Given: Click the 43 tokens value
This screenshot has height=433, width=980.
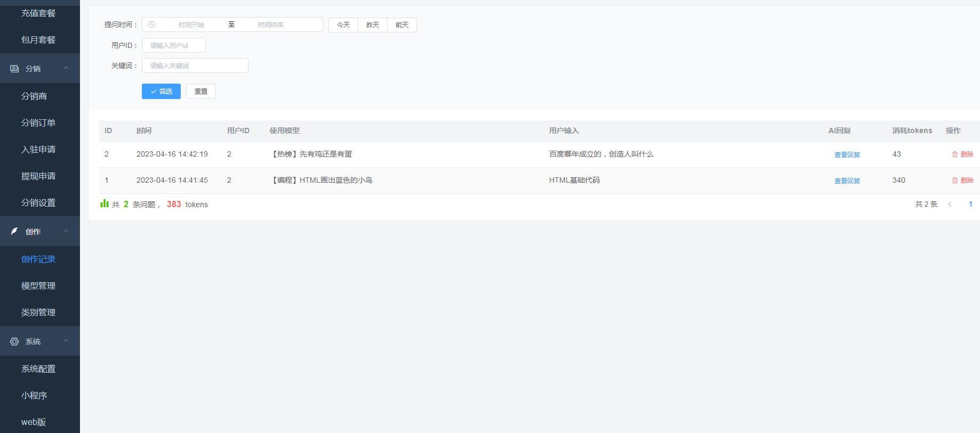Looking at the screenshot, I should 897,154.
